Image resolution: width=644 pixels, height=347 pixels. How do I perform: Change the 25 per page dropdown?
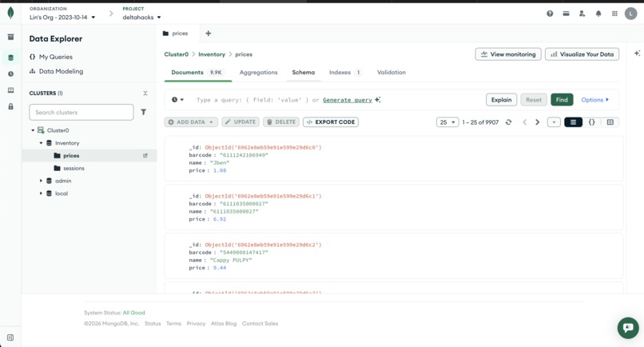pyautogui.click(x=447, y=122)
